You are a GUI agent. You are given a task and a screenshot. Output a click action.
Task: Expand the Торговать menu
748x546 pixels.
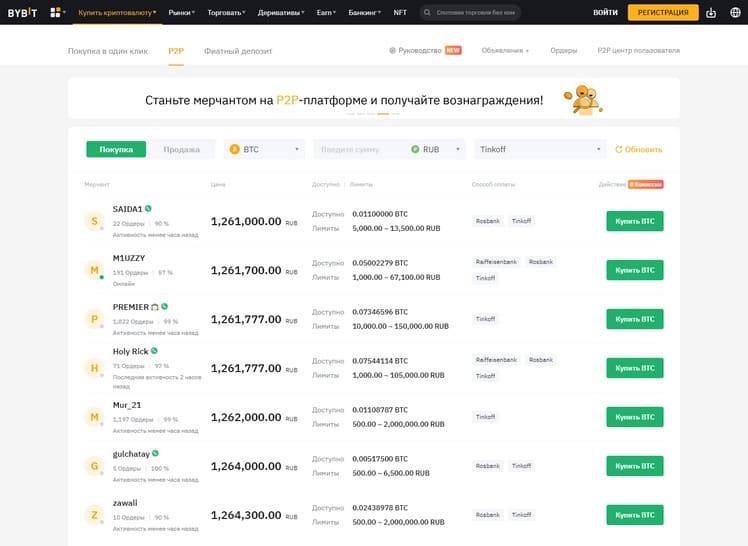tap(226, 12)
